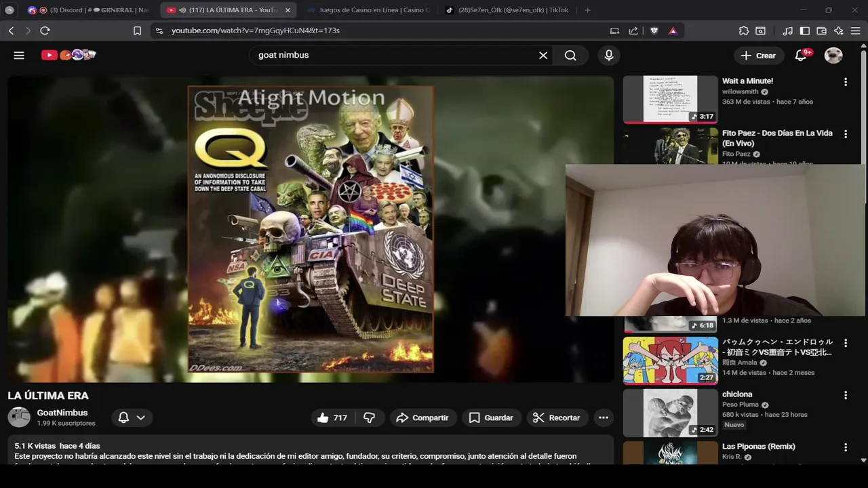Viewport: 868px width, 488px height.
Task: Bookmark this page with the bookmark icon
Action: pyautogui.click(x=137, y=30)
